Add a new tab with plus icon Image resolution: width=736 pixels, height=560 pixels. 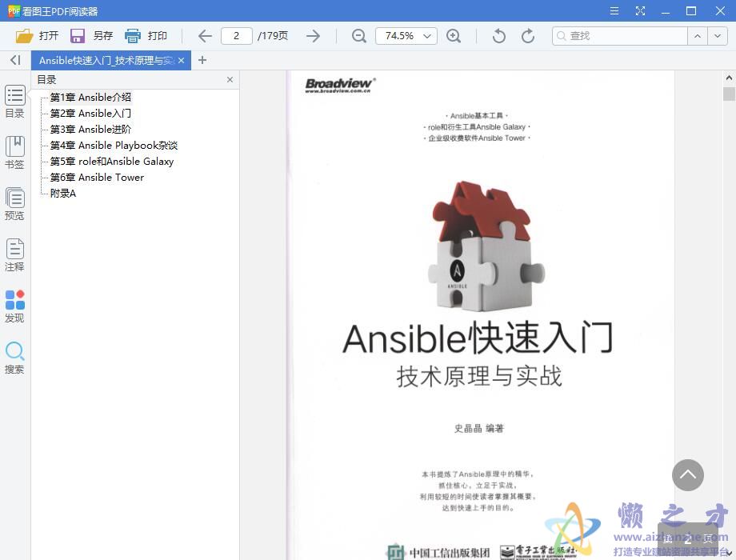coord(202,60)
